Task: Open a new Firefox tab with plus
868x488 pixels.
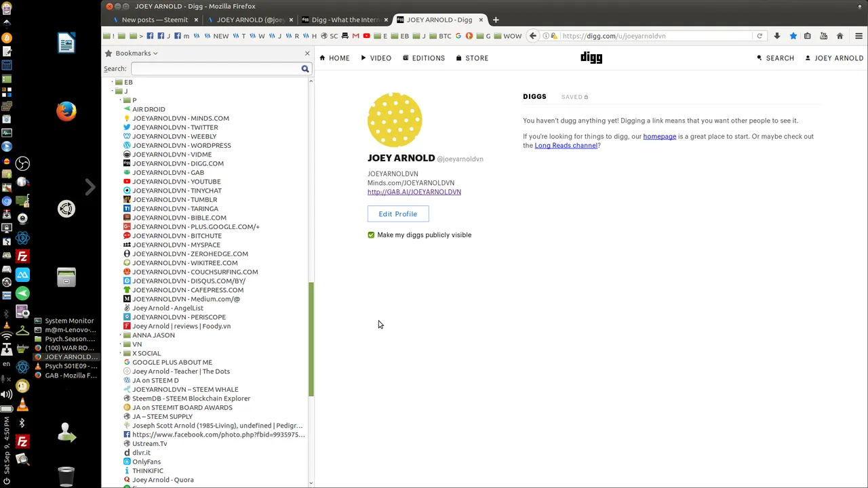Action: coord(496,20)
